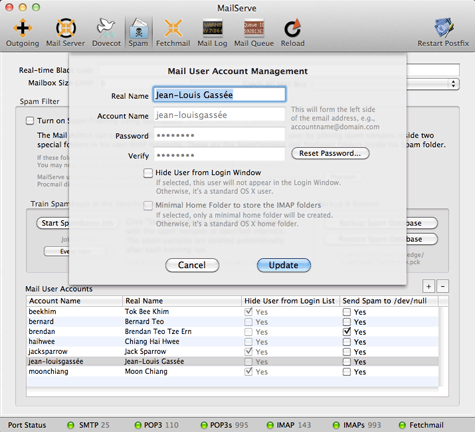Click into the Real Name field
The width and height of the screenshot is (475, 432).
(220, 95)
